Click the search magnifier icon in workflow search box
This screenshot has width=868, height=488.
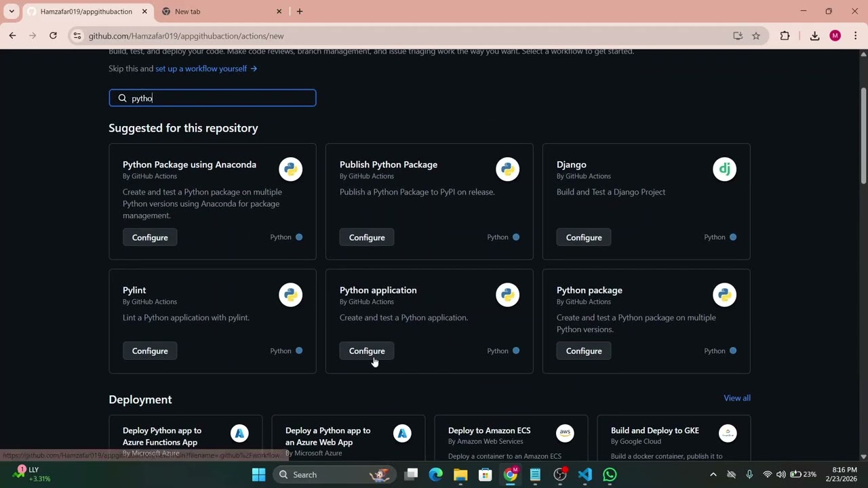coord(122,98)
